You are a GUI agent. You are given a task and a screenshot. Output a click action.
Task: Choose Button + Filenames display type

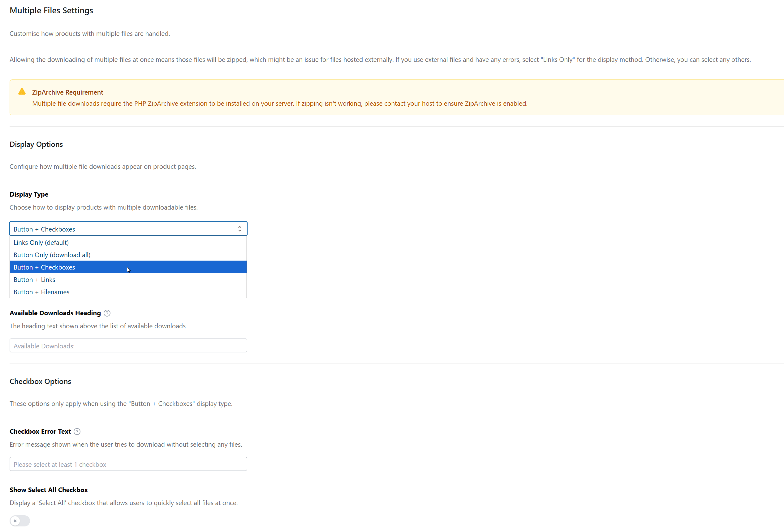click(x=41, y=292)
